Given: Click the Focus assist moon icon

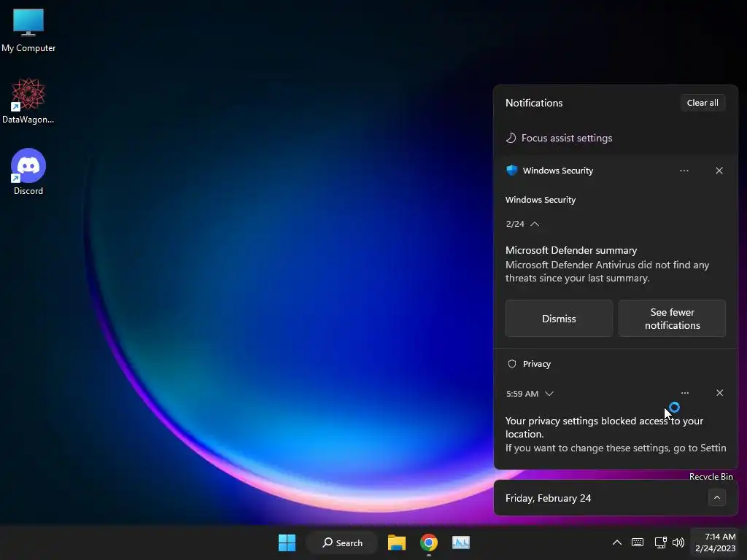Looking at the screenshot, I should 511,138.
